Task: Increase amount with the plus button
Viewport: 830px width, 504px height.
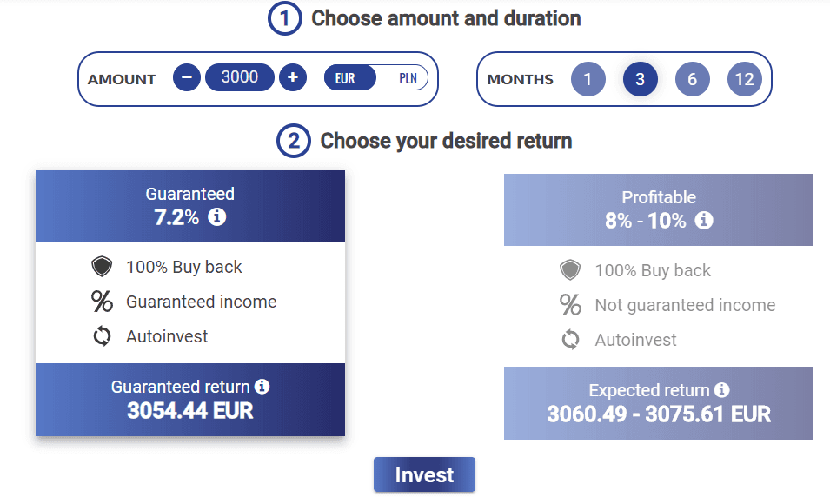Action: coord(293,77)
